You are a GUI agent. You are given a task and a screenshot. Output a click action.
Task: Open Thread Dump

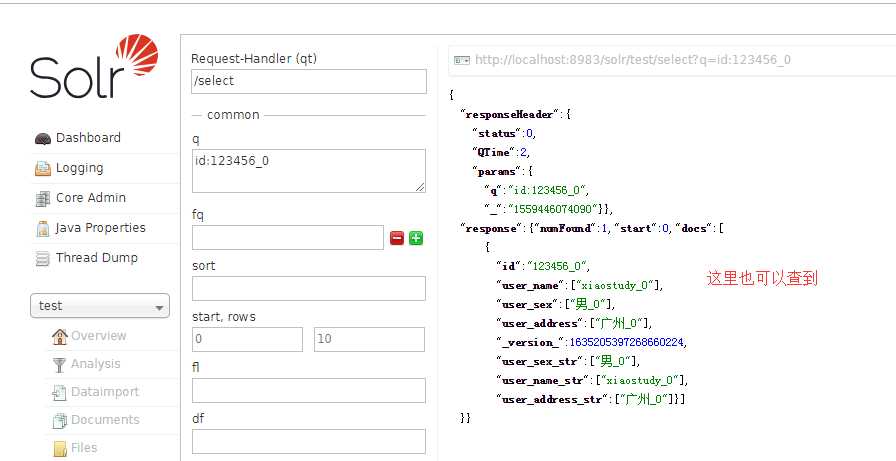click(97, 258)
